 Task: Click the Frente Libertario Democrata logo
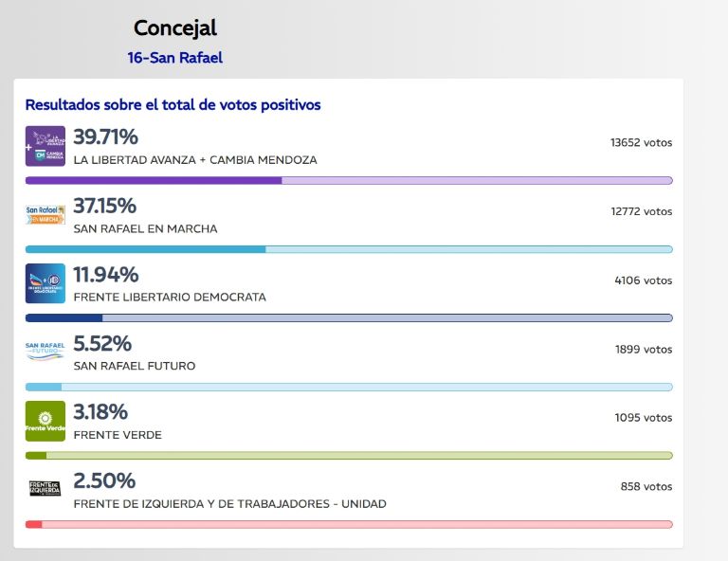tap(45, 283)
